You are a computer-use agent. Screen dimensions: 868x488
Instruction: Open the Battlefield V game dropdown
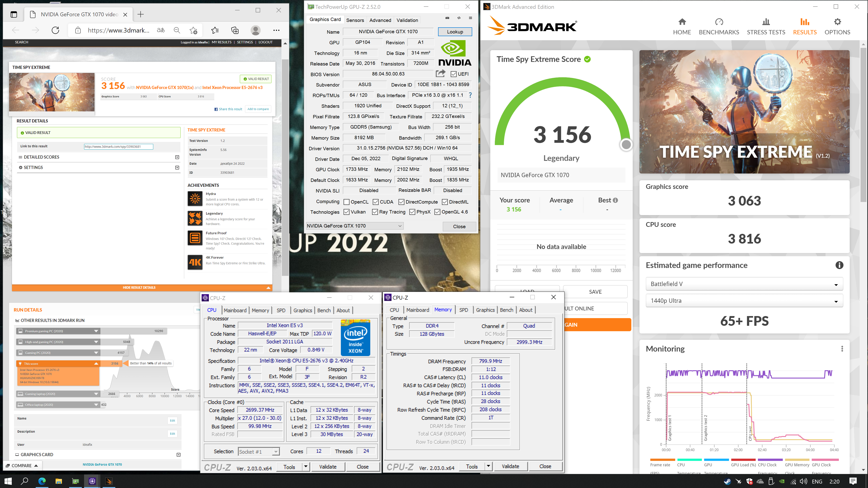click(744, 284)
